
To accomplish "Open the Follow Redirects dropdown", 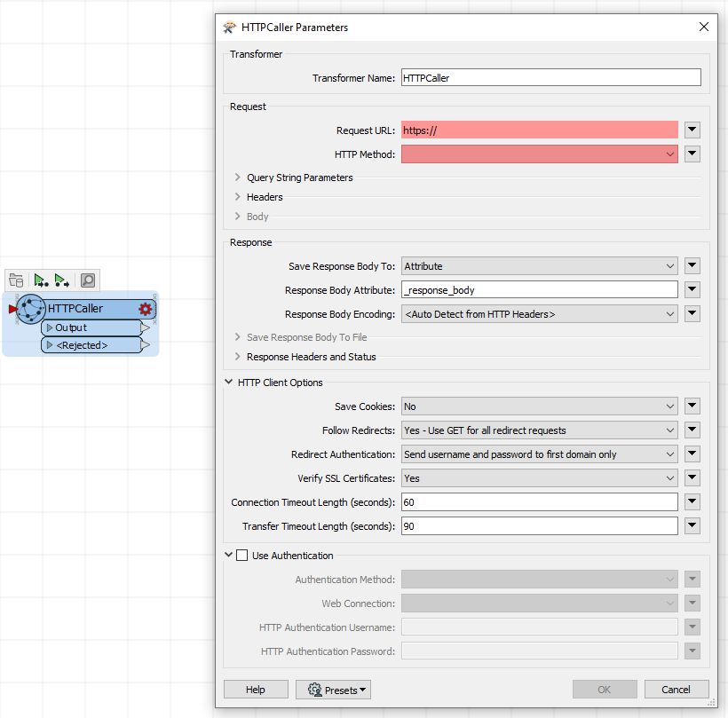I will click(x=540, y=430).
